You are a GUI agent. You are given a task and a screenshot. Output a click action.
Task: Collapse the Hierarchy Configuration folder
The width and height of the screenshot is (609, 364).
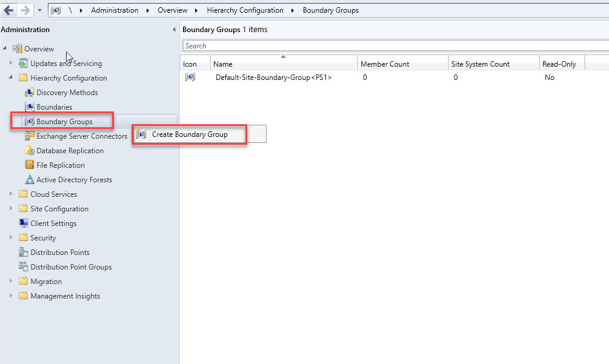(x=10, y=78)
